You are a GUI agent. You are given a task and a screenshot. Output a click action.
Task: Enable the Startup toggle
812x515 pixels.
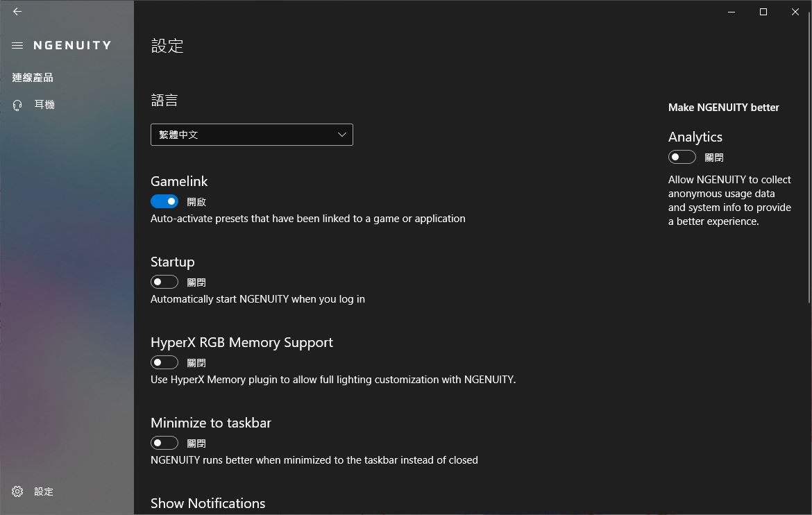[164, 282]
